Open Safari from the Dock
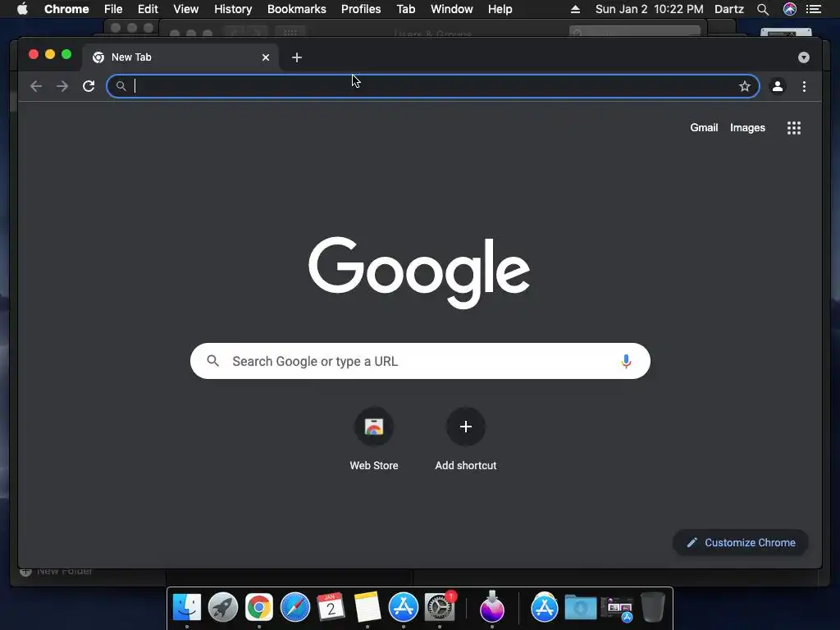 tap(295, 607)
